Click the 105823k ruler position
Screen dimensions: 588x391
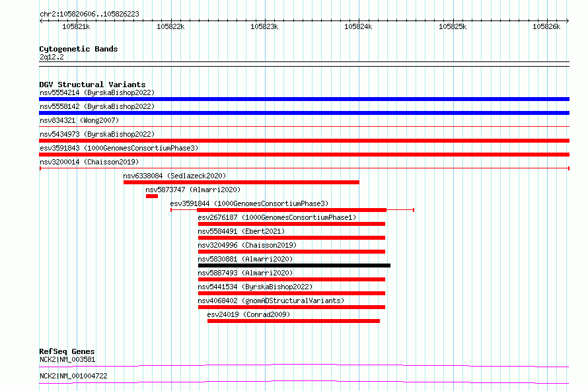(264, 26)
